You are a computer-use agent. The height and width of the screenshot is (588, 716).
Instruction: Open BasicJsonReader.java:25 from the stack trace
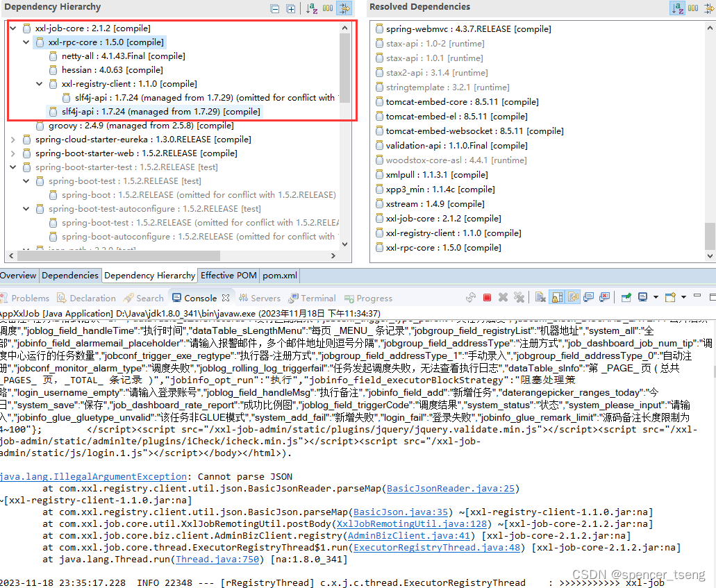point(451,488)
